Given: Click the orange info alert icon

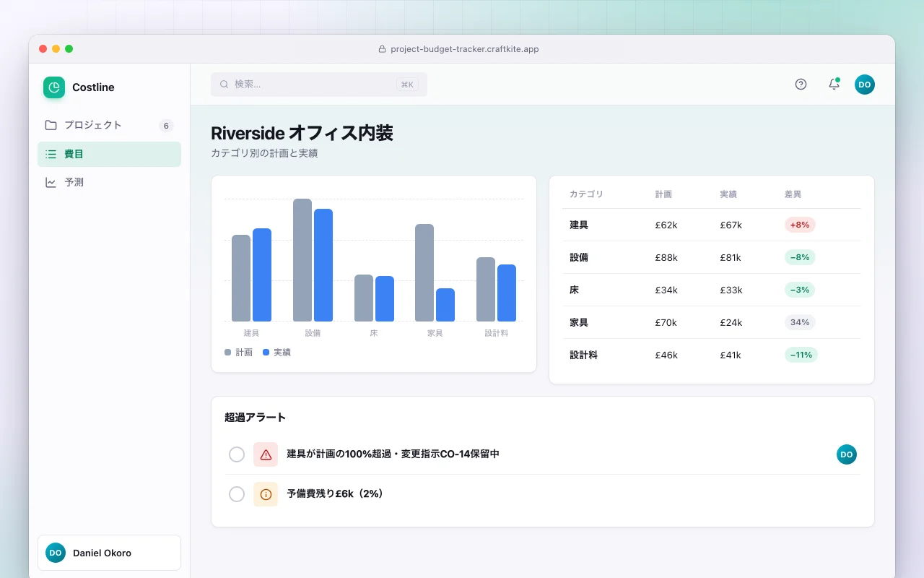Looking at the screenshot, I should [266, 494].
